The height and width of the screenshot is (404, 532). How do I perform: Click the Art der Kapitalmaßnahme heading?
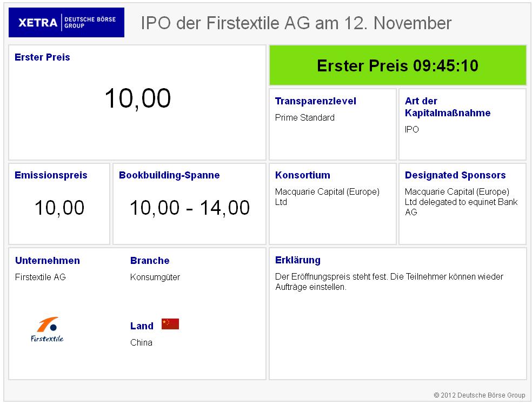click(447, 107)
